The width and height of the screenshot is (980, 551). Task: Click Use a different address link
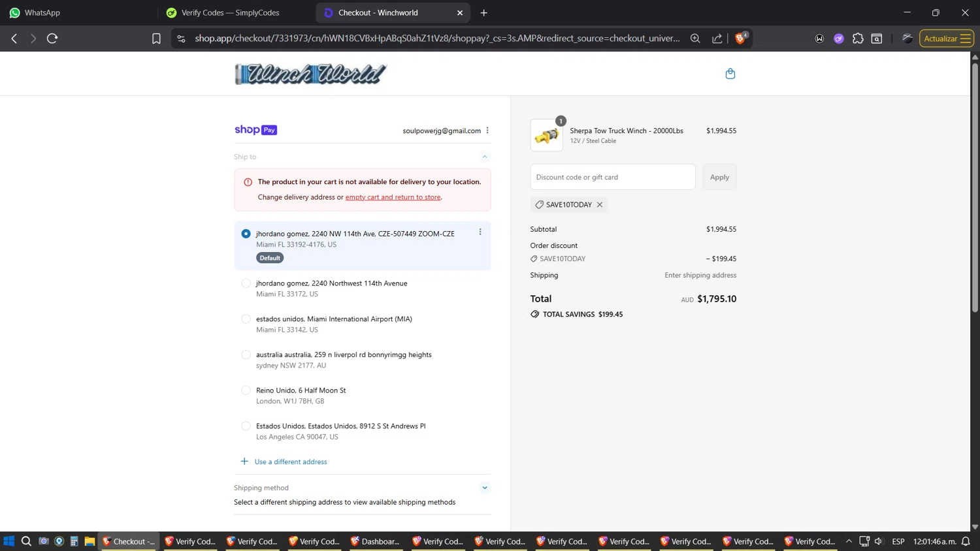pyautogui.click(x=291, y=462)
